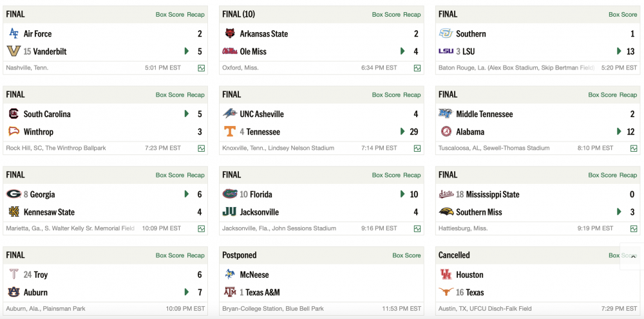
Task: Click the Auburn team logo
Action: coord(14,292)
